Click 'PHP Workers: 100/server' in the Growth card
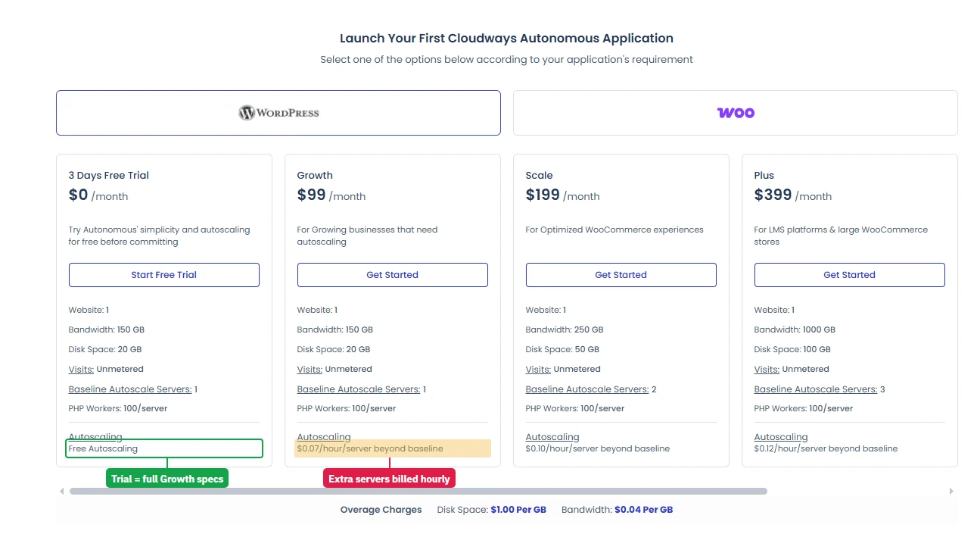The width and height of the screenshot is (980, 534). point(347,408)
